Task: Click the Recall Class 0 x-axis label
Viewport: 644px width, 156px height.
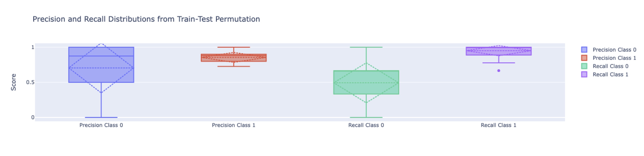Action: (366, 125)
